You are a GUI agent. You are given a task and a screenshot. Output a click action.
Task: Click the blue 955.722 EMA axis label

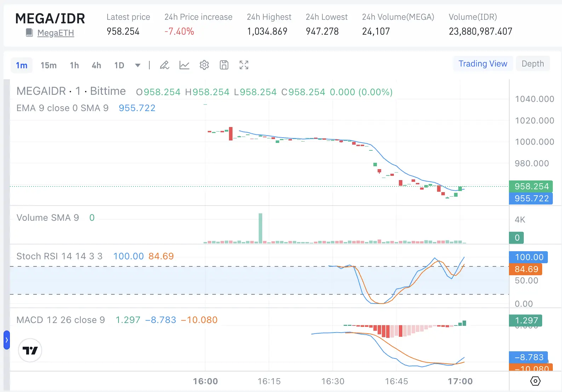click(531, 198)
